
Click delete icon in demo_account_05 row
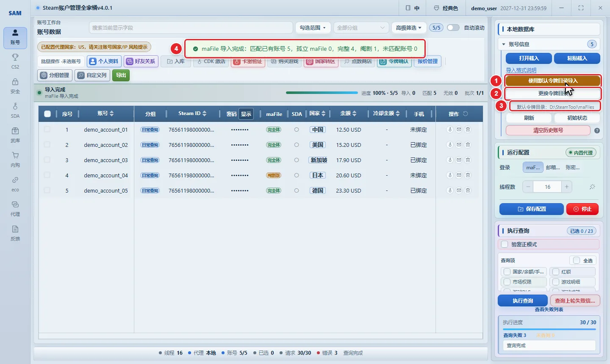pyautogui.click(x=468, y=190)
